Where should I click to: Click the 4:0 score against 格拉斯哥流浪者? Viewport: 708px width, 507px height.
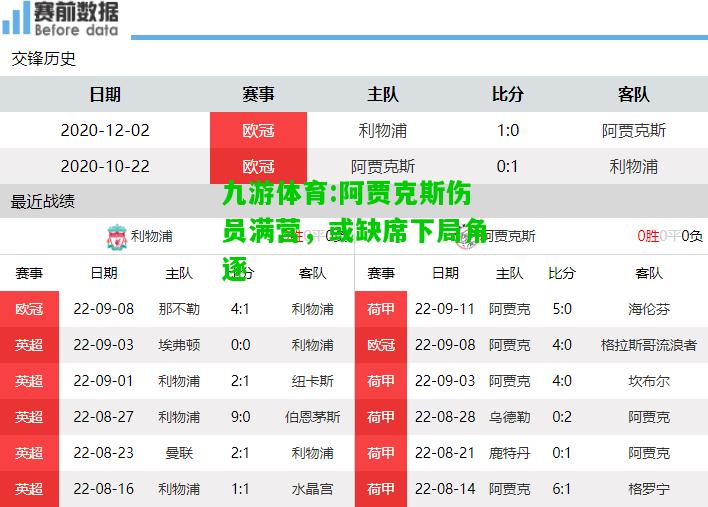coord(562,345)
